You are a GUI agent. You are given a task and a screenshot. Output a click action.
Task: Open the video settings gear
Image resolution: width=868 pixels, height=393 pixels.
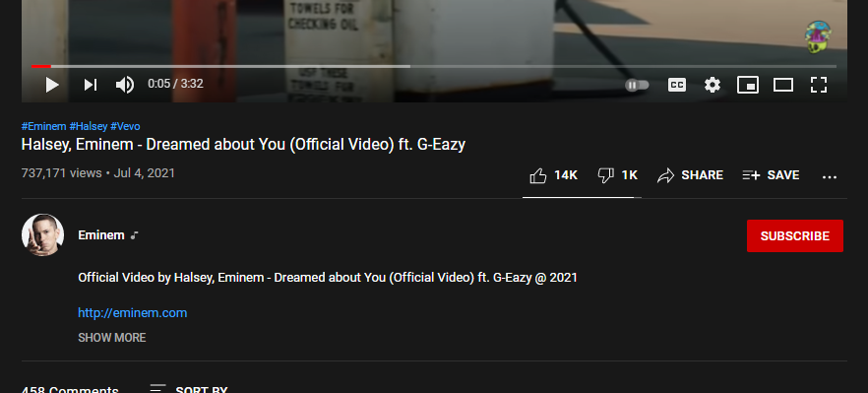[713, 85]
